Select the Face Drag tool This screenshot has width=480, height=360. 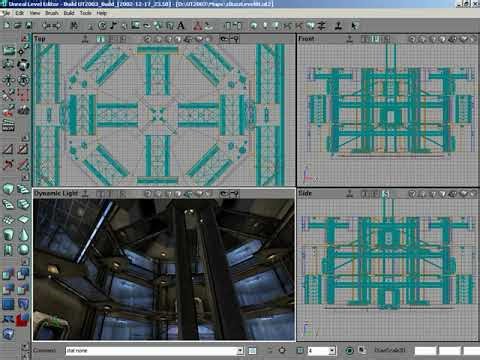9,110
